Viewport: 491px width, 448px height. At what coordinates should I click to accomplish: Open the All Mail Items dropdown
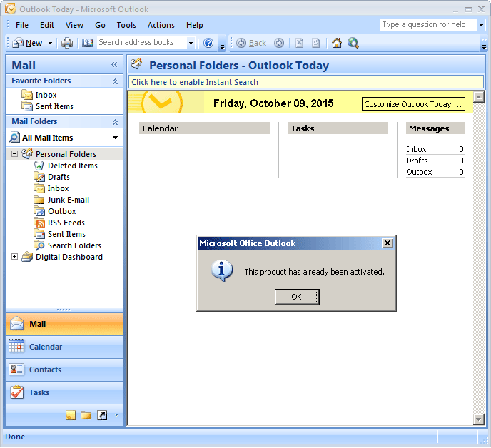click(x=115, y=138)
